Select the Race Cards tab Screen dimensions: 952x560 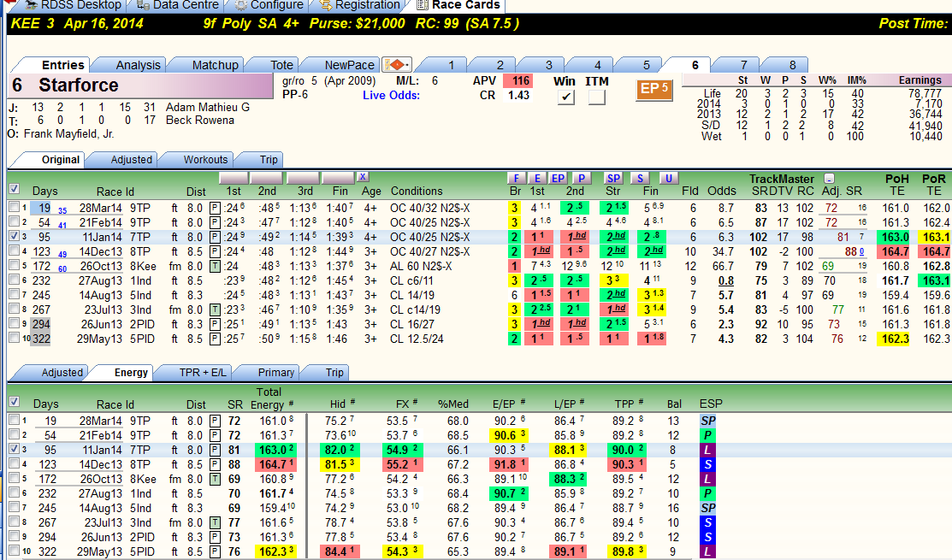coord(458,5)
